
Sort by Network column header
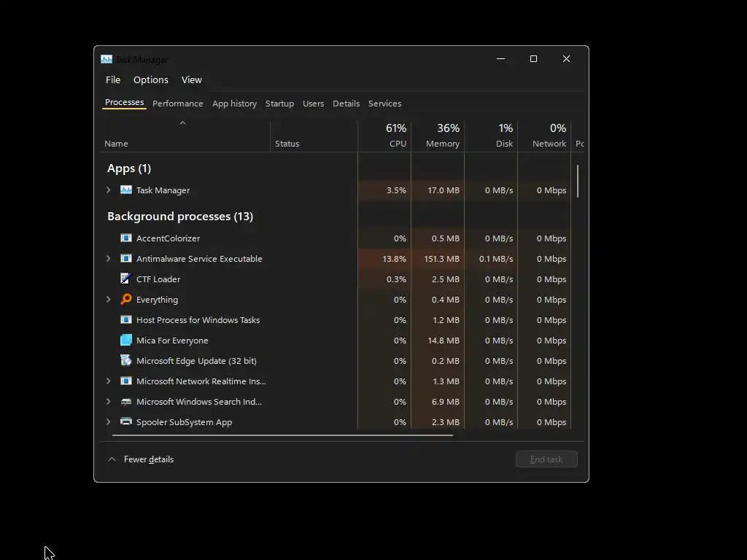[x=544, y=136]
